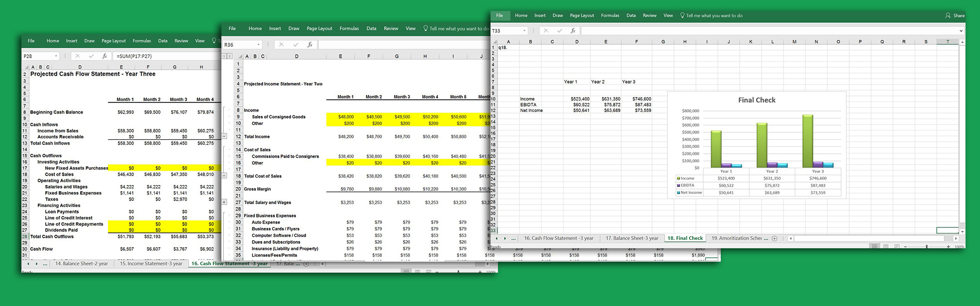Image resolution: width=980 pixels, height=306 pixels.
Task: Click Tell me search in Income Statement window
Action: (456, 28)
